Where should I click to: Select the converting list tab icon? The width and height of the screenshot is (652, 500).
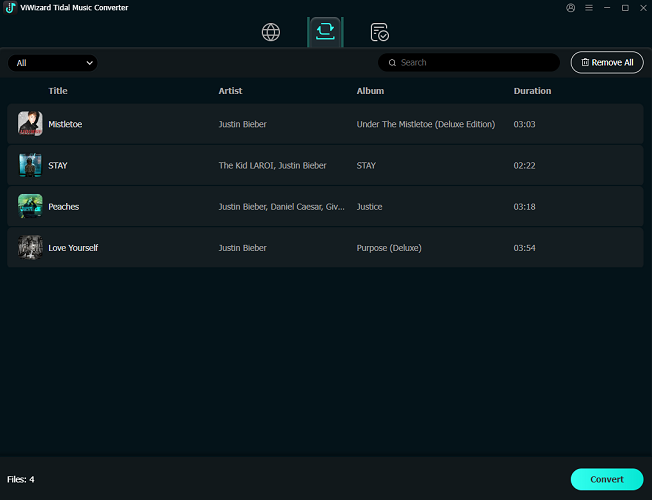(325, 32)
